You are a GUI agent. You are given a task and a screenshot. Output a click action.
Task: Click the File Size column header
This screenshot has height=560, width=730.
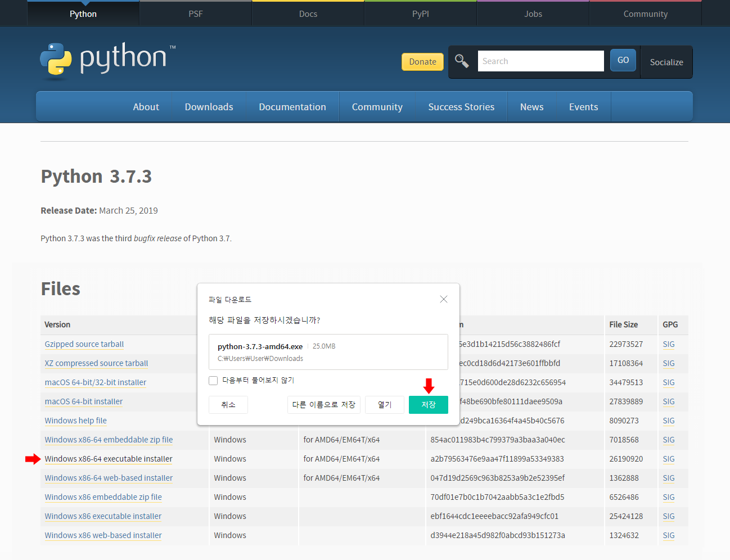coord(623,324)
